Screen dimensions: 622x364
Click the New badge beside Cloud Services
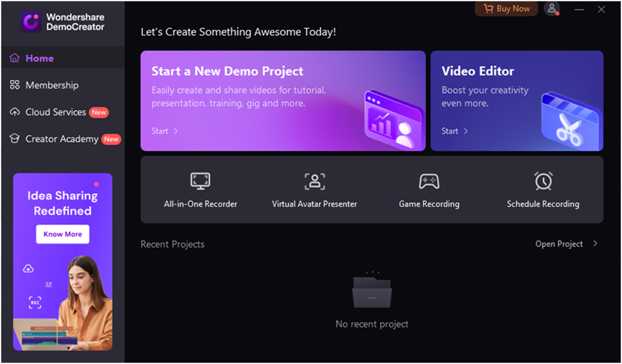(99, 113)
